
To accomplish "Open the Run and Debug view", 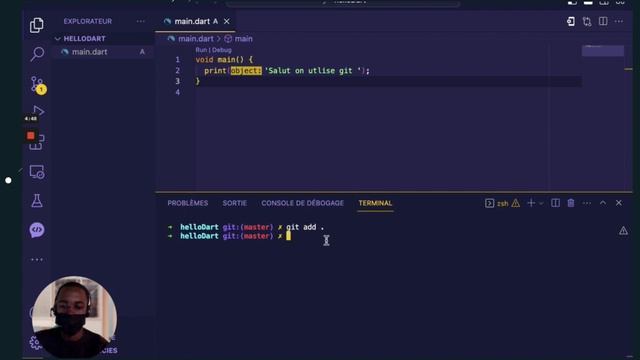I will (x=38, y=111).
